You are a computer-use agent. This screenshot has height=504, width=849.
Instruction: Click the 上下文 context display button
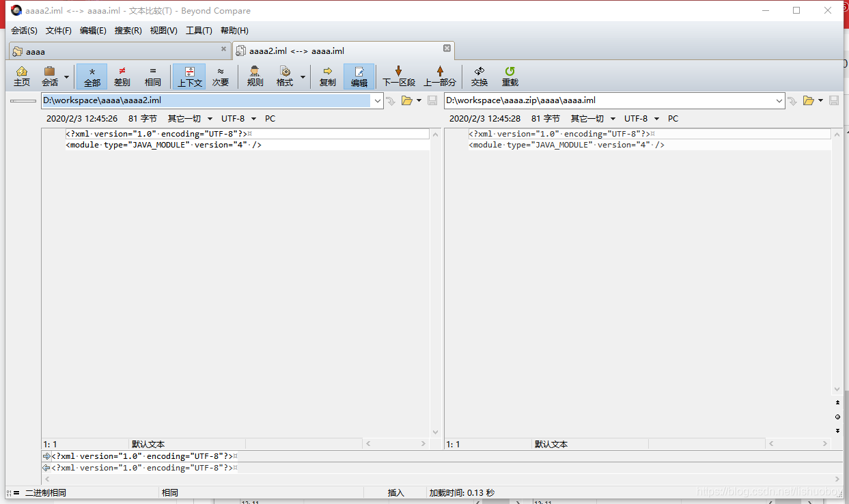(x=189, y=76)
